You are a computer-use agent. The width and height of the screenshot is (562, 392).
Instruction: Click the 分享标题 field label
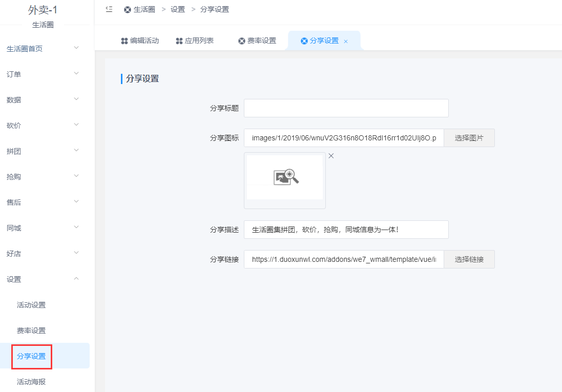tap(224, 108)
